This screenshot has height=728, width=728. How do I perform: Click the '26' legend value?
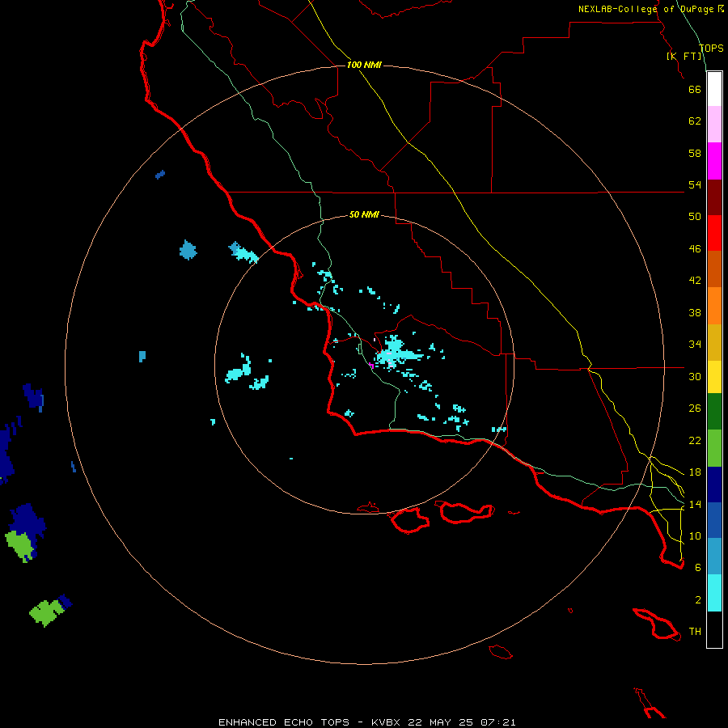coord(695,408)
